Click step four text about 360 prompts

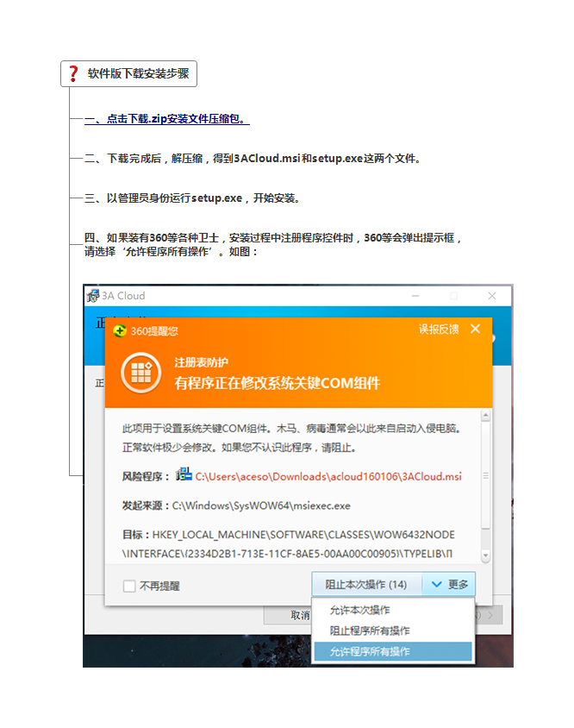click(x=273, y=245)
